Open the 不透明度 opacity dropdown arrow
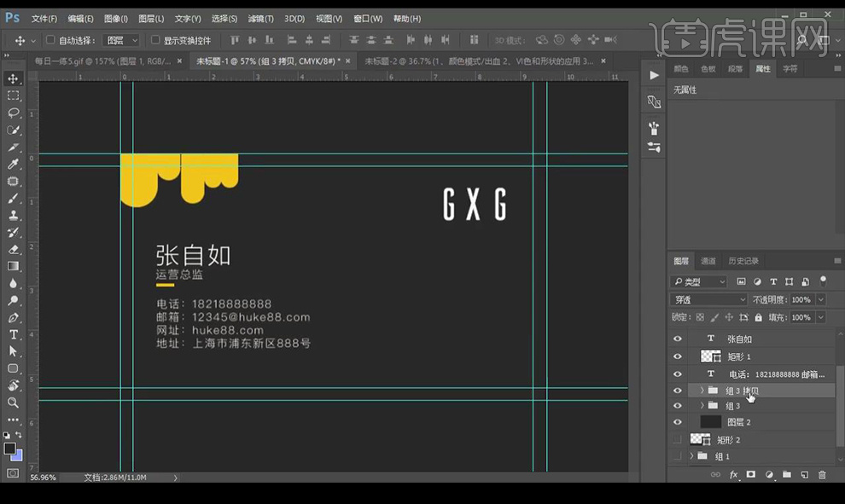The width and height of the screenshot is (845, 504). [821, 299]
